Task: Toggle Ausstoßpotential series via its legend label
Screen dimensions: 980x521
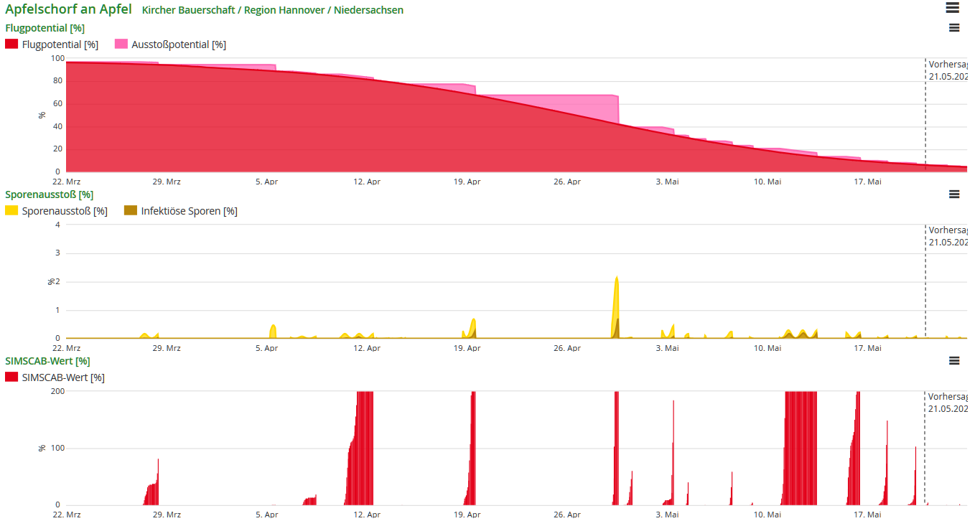Action: 178,44
